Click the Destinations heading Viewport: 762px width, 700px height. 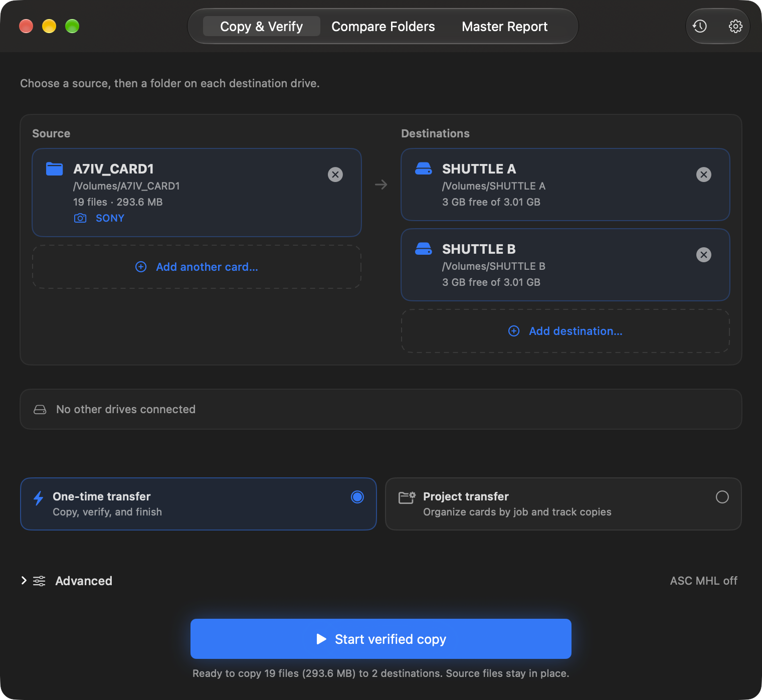point(435,133)
